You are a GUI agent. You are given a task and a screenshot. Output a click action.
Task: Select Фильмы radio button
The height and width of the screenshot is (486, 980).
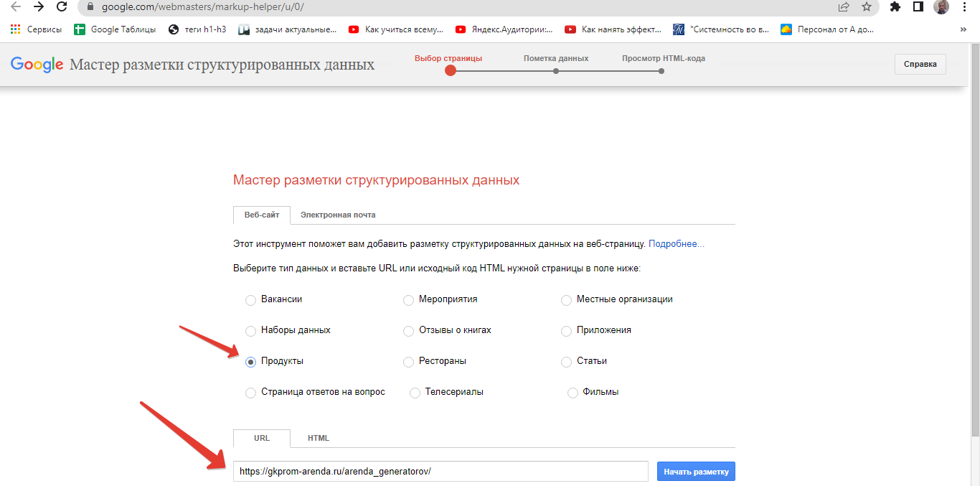pos(573,393)
